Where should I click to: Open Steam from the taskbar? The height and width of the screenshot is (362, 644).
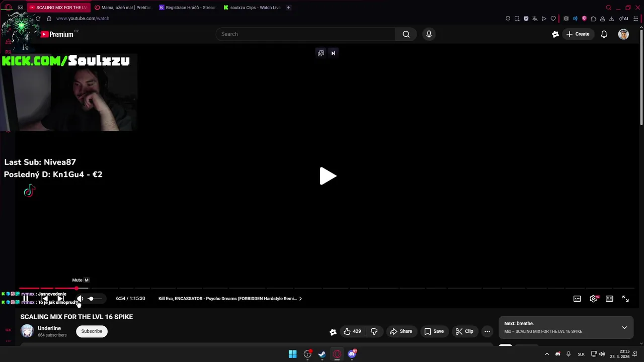point(322,354)
